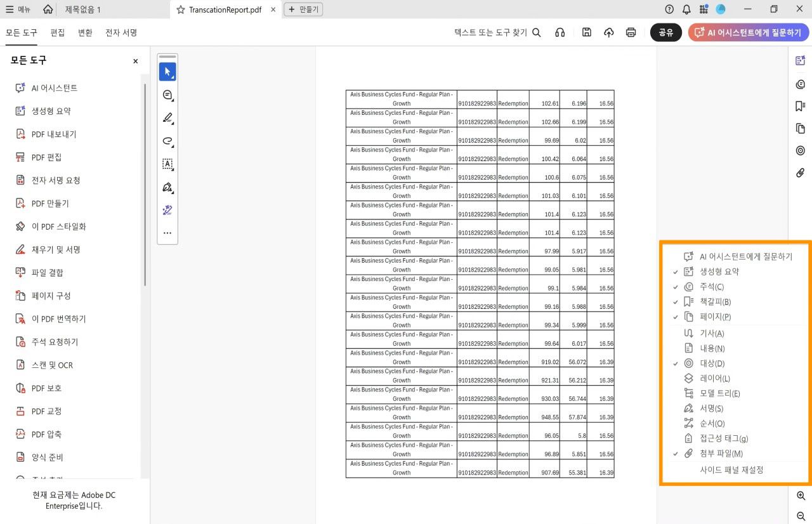Click the 만들기 create button
The width and height of the screenshot is (812, 524).
click(304, 10)
